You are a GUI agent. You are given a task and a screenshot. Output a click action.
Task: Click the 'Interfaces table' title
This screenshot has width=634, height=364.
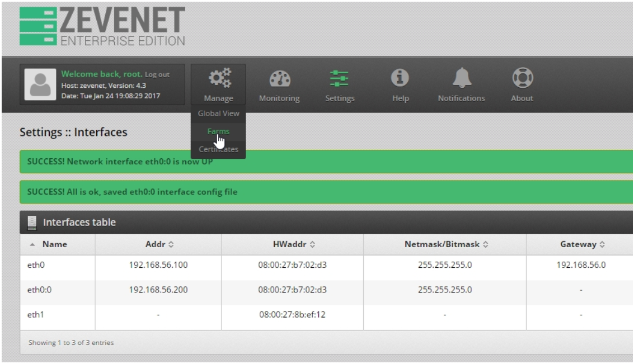(x=79, y=223)
